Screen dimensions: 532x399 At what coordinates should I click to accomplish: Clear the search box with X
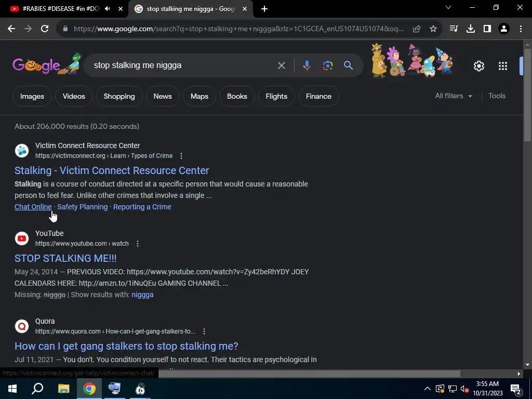click(281, 65)
